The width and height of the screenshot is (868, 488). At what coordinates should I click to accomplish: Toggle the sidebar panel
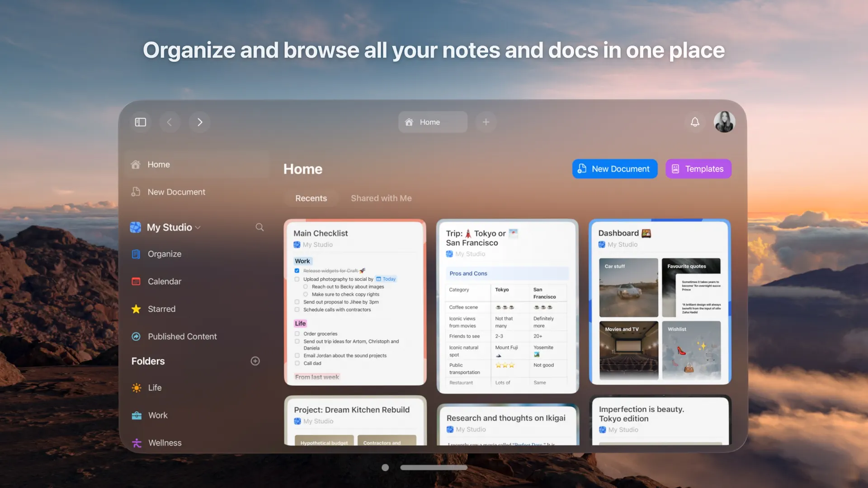(140, 122)
